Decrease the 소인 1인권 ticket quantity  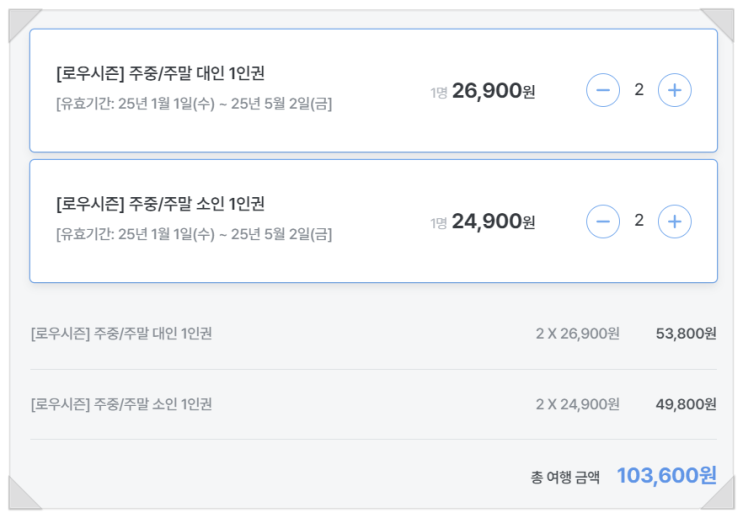603,221
